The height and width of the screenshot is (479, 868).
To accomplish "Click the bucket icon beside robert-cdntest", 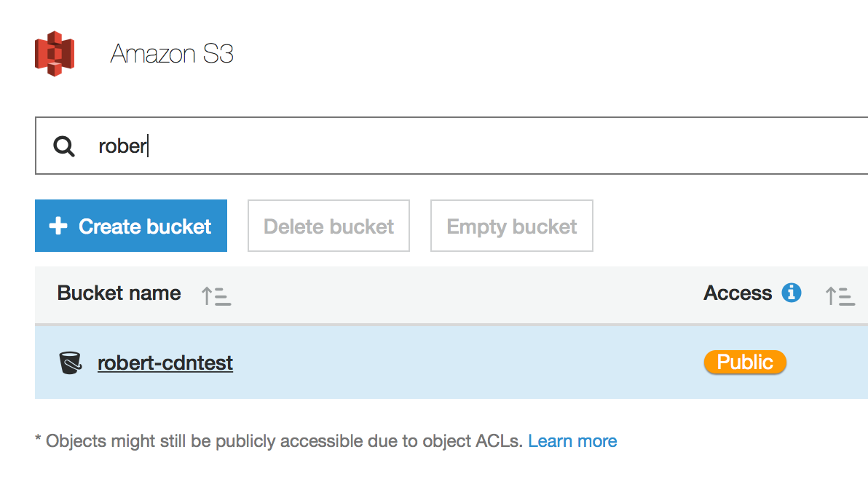I will pos(71,363).
